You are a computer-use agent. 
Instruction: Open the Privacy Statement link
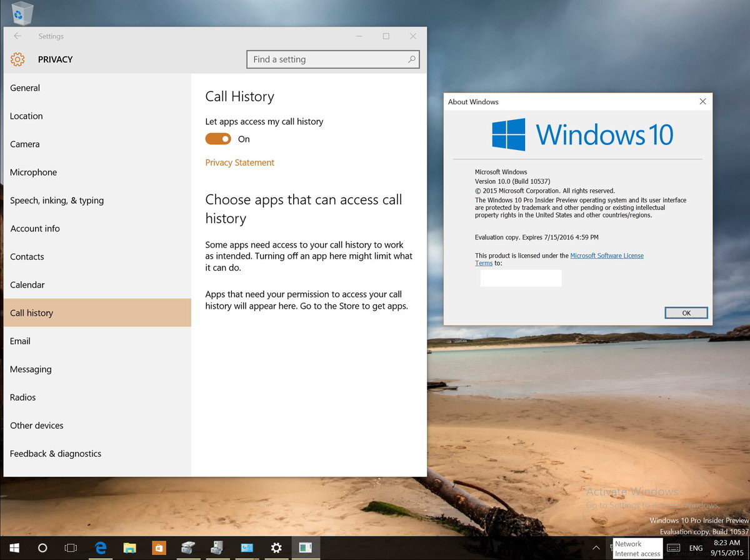pos(240,162)
